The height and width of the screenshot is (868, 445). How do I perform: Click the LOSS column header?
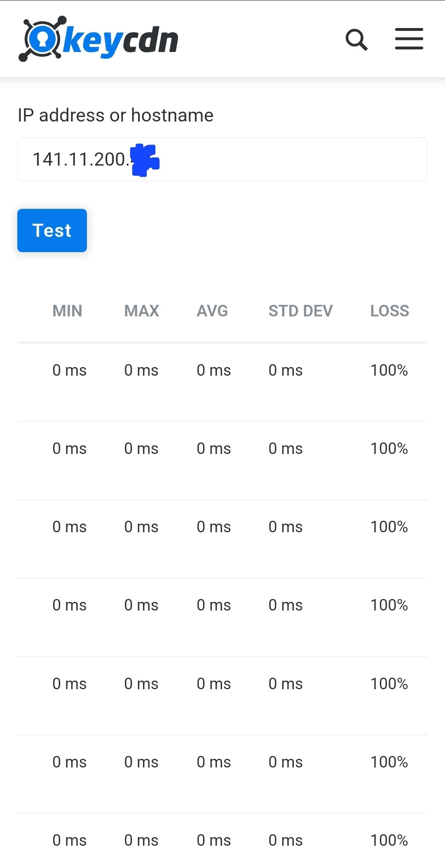390,311
